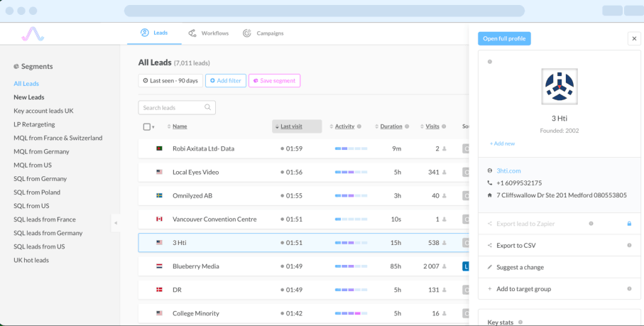The width and height of the screenshot is (644, 326).
Task: Click visitor icon in Blueberry Media row
Action: (444, 266)
